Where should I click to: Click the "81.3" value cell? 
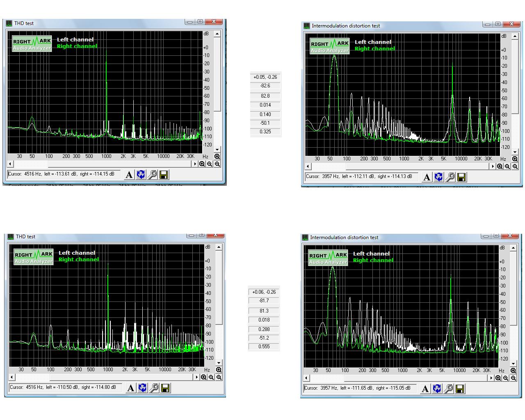coord(264,311)
